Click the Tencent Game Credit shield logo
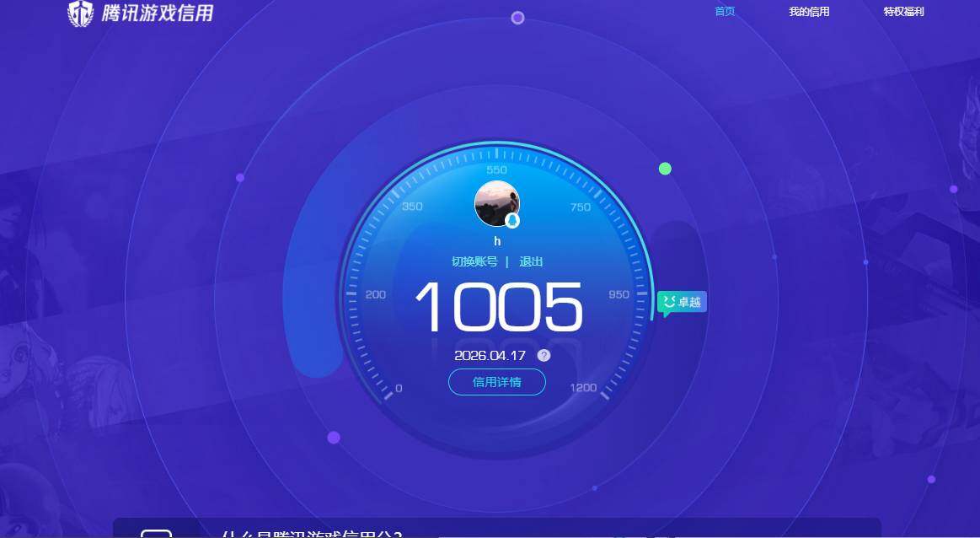The image size is (980, 538). point(81,13)
